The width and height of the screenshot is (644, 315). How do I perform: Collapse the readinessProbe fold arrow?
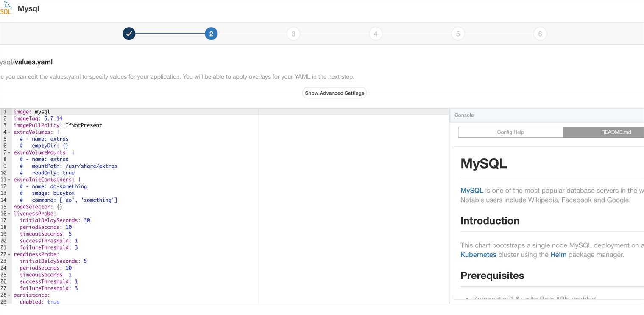pos(10,254)
